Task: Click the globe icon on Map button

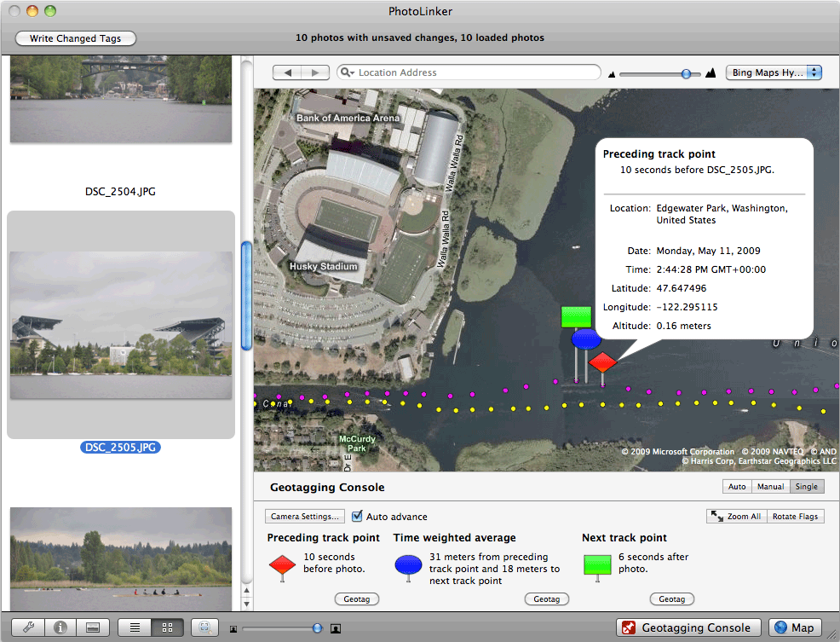Action: 781,628
